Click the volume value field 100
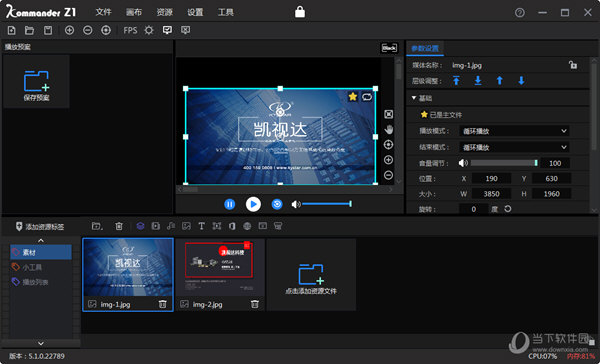This screenshot has width=600, height=364. pyautogui.click(x=555, y=163)
